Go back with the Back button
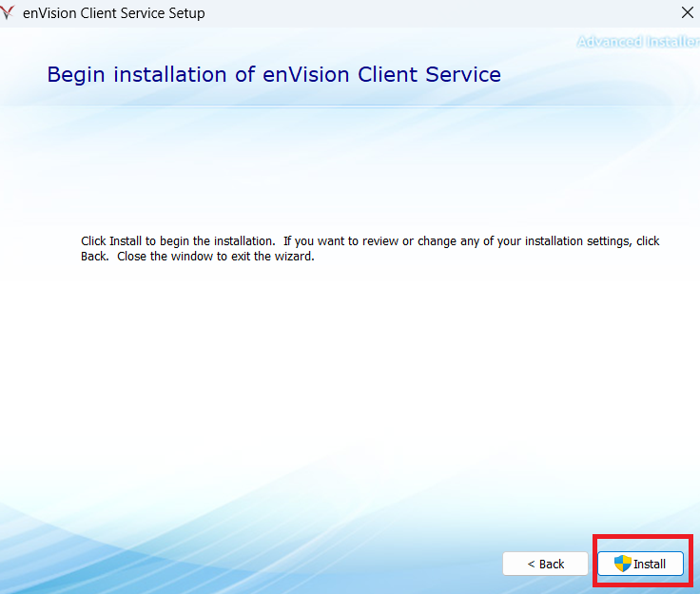 (x=545, y=564)
